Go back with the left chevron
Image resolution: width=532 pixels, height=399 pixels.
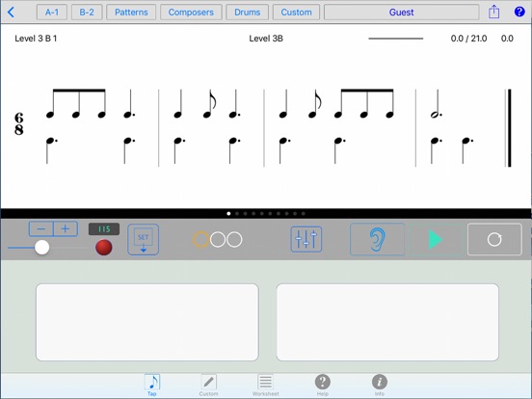pos(11,13)
